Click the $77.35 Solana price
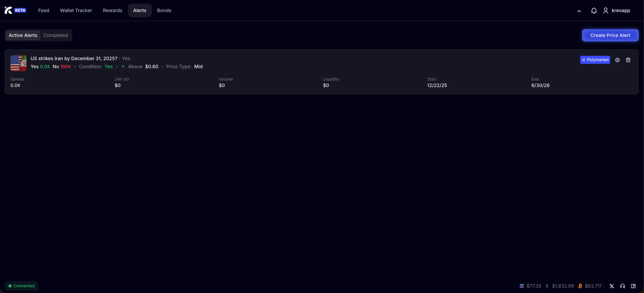 [534, 286]
